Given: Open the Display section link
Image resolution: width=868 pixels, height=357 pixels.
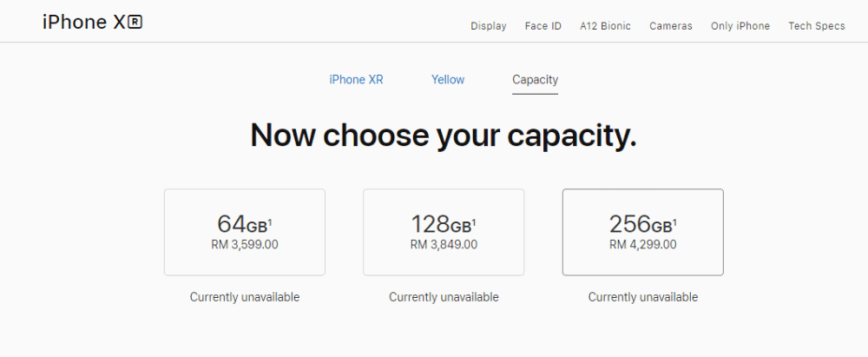Looking at the screenshot, I should [x=488, y=26].
